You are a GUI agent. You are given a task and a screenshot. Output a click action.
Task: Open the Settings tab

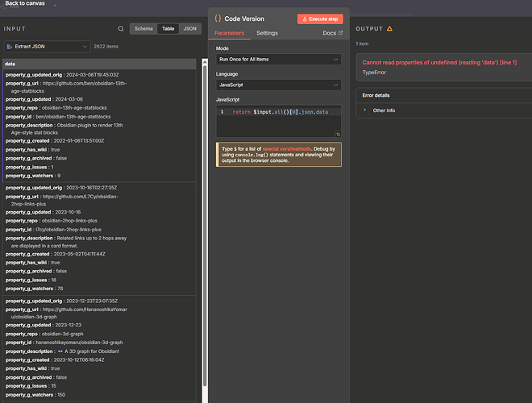[267, 33]
